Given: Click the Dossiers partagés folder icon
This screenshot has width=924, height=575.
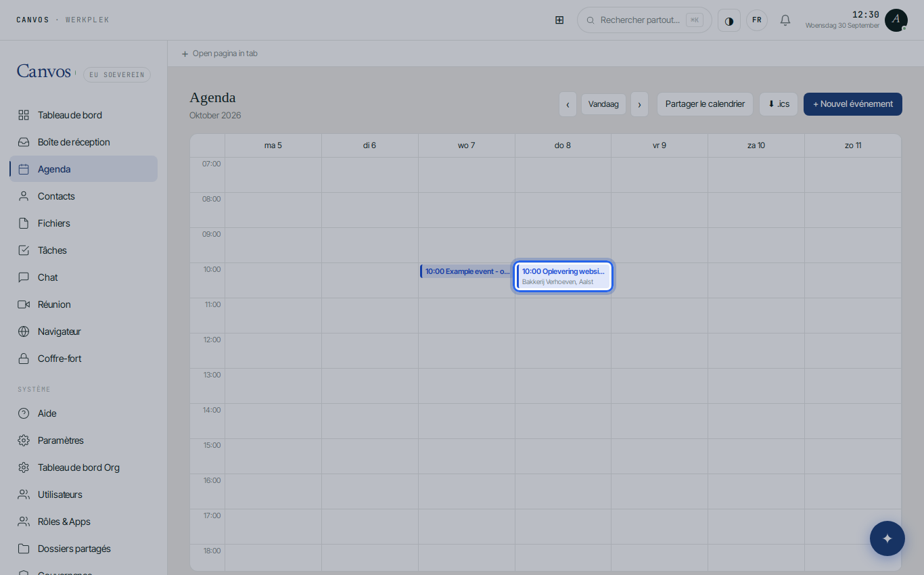Looking at the screenshot, I should 24,549.
